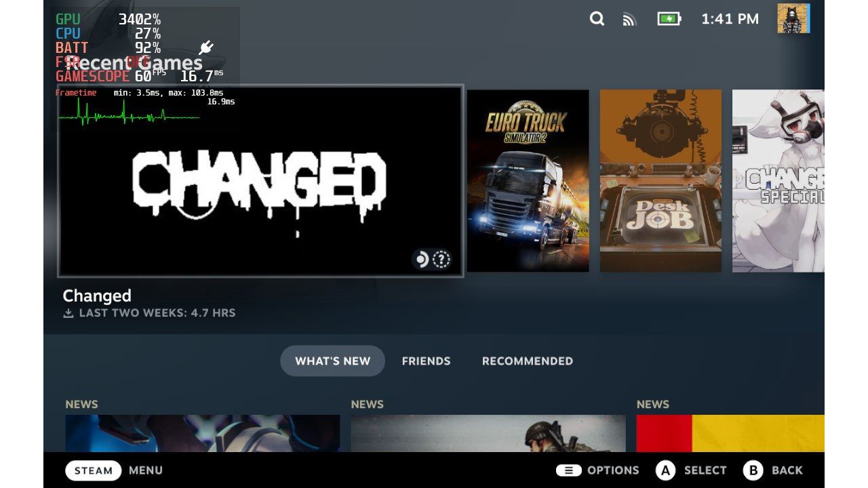Click the "MENU" label in footer
868x488 pixels.
pyautogui.click(x=146, y=470)
